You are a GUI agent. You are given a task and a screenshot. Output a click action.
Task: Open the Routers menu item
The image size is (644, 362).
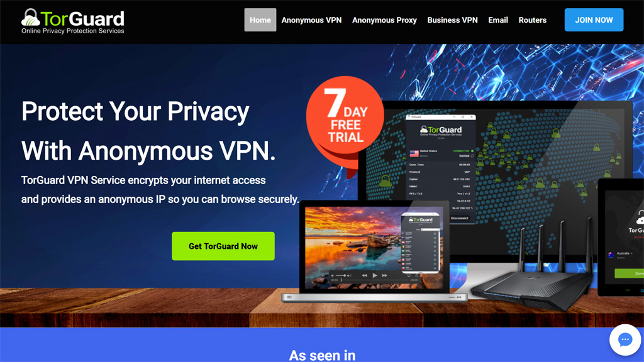532,19
